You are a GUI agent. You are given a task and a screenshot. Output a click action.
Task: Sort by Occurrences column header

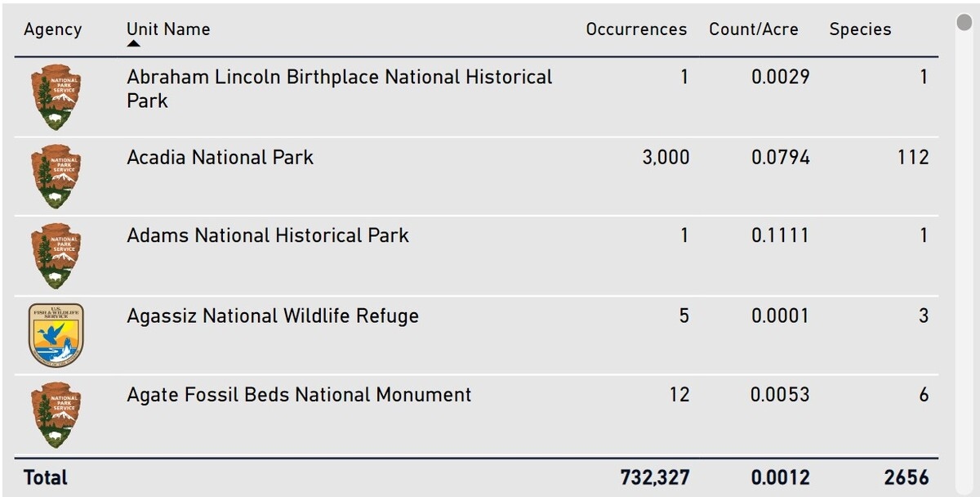636,29
